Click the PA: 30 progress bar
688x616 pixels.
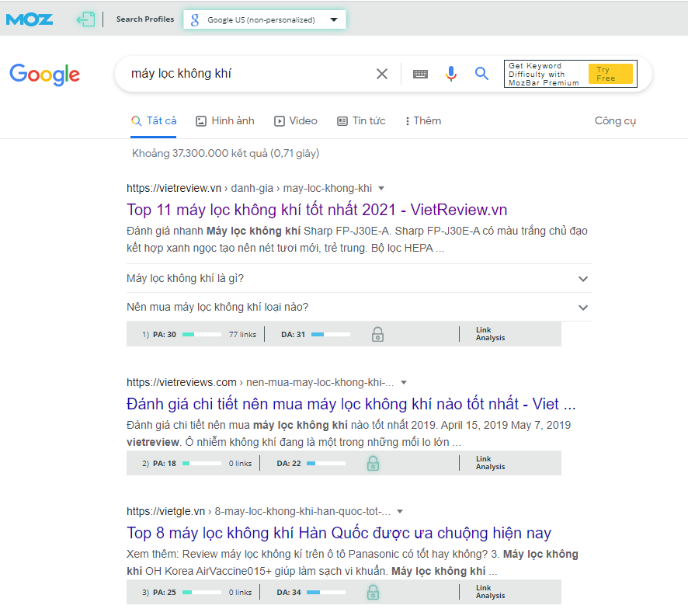click(202, 335)
